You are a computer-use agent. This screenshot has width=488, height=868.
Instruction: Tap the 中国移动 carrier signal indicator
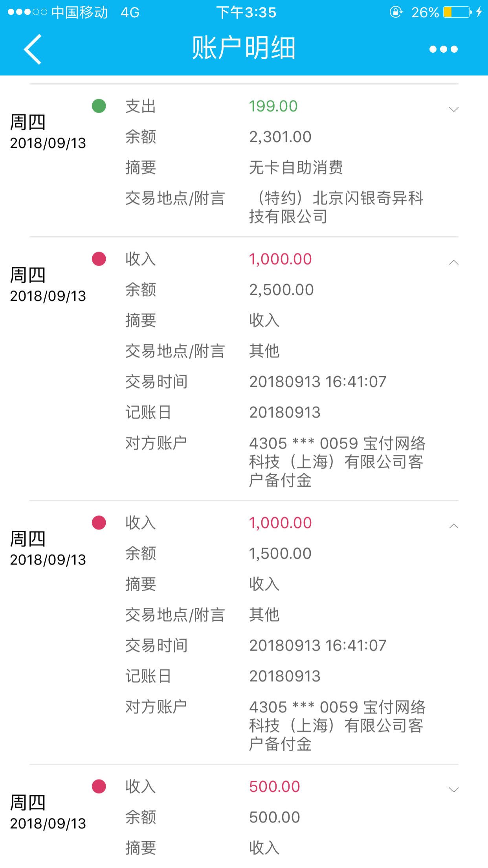(x=58, y=12)
